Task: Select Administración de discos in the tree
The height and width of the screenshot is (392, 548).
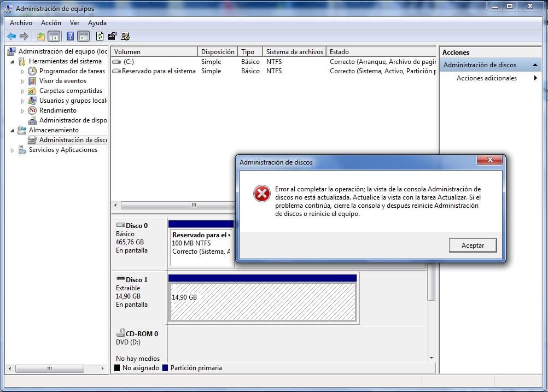Action: [73, 140]
